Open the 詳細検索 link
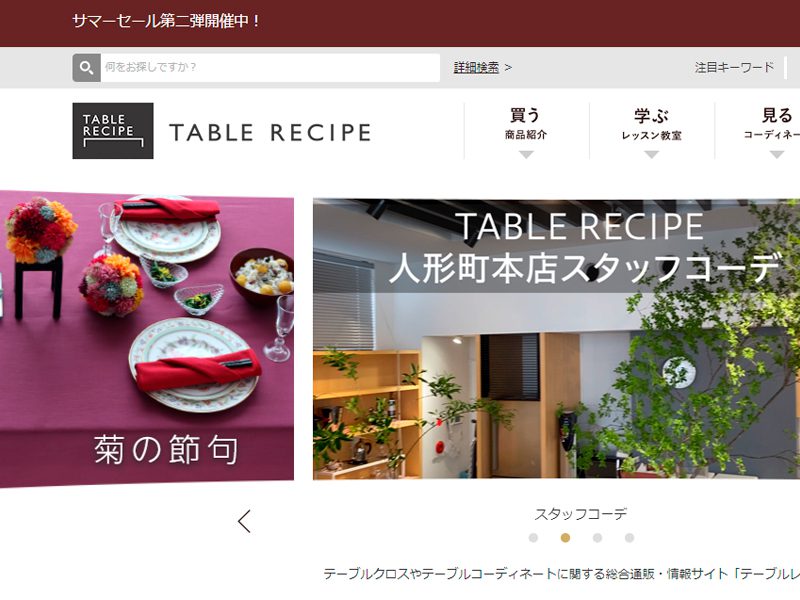The image size is (800, 600). click(x=477, y=67)
